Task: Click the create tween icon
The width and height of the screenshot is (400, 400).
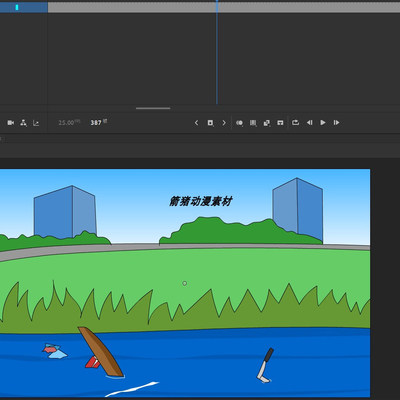Action: tap(267, 123)
